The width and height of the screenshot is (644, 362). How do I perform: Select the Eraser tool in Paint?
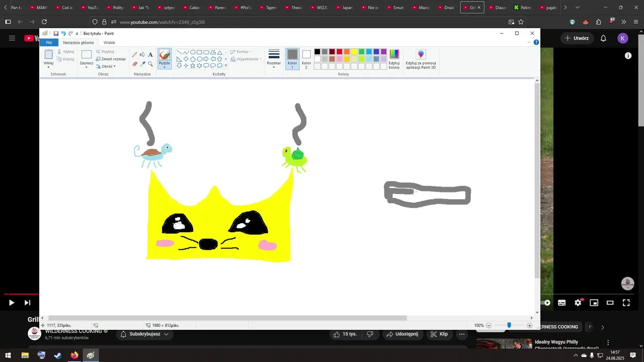point(134,64)
